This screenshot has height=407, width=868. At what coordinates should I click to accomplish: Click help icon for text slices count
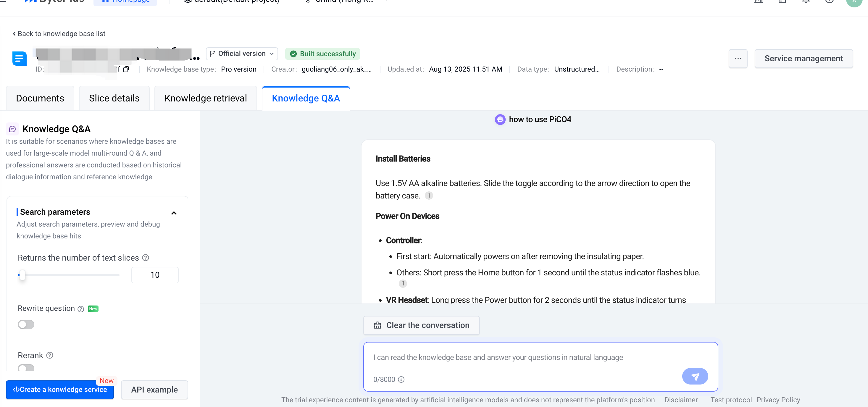coord(146,258)
